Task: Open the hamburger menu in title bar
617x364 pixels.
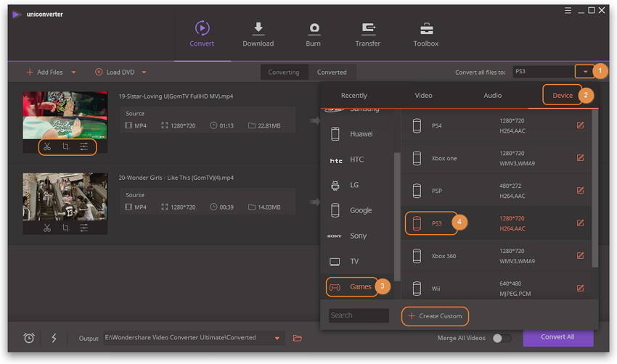Action: pos(568,10)
